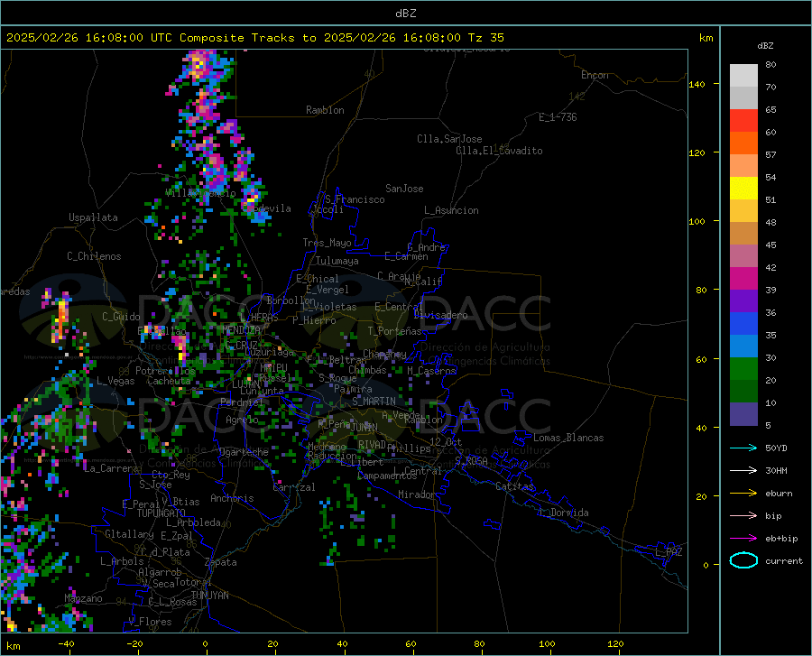This screenshot has height=656, width=812.
Task: Click the L_Dormida map label
Action: 564,513
